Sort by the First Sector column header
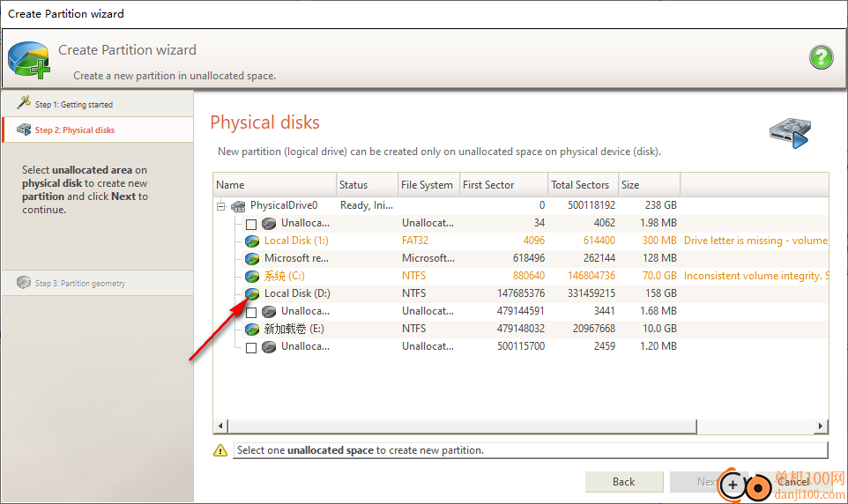 (504, 185)
